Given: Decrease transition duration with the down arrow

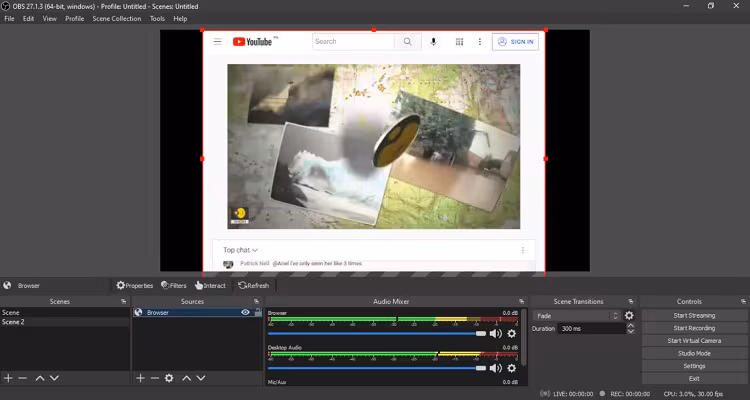Looking at the screenshot, I should point(631,332).
